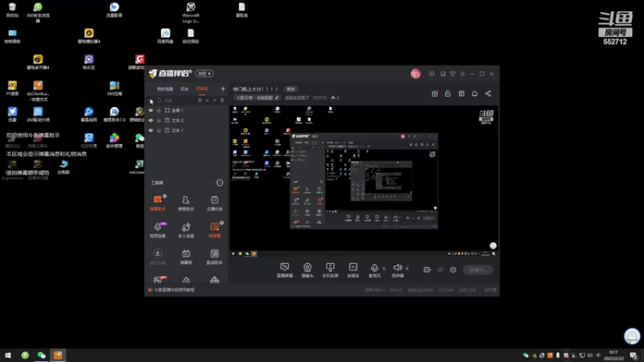Move source down with the down arrow
644x362 pixels.
[214, 100]
